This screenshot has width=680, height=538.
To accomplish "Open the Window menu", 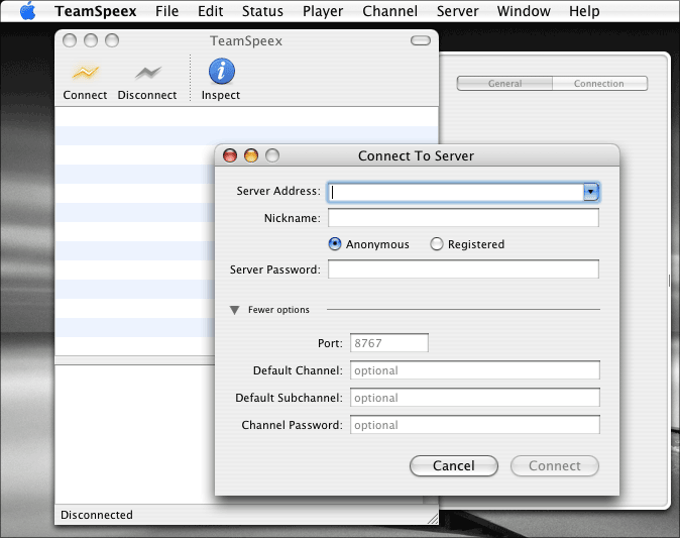I will (x=523, y=11).
